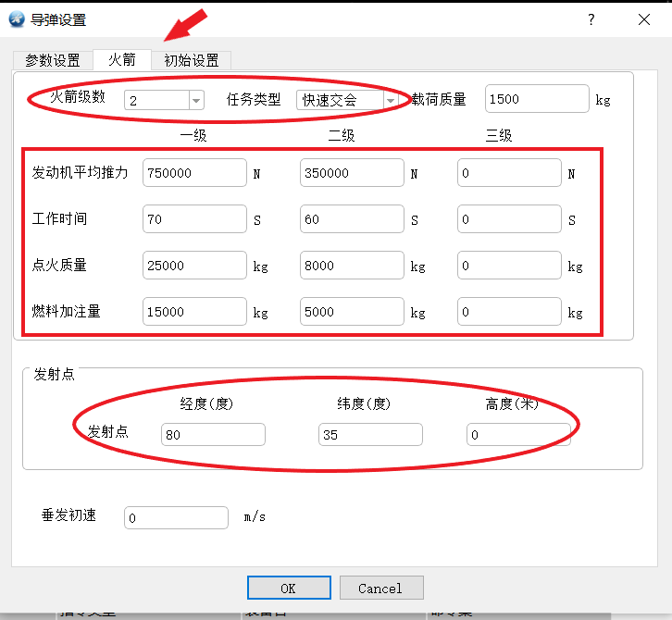Click second-stage 点火质量 field 8000
Viewport: 672px width, 620px height.
tap(352, 266)
